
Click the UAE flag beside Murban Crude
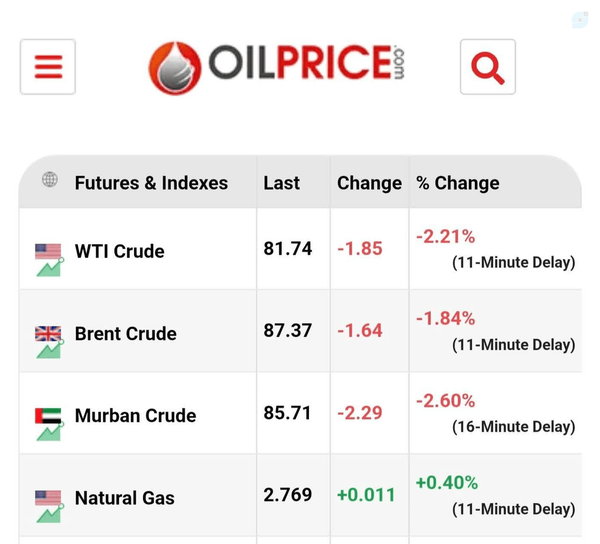(48, 416)
